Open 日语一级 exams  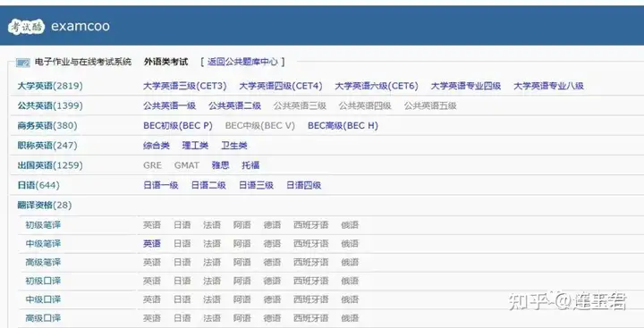tap(161, 185)
